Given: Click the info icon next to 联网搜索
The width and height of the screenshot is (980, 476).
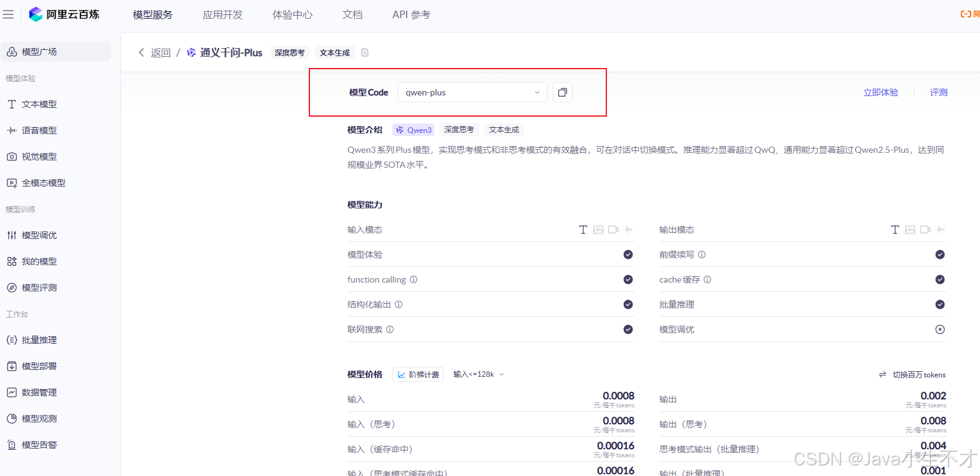Looking at the screenshot, I should click(390, 329).
